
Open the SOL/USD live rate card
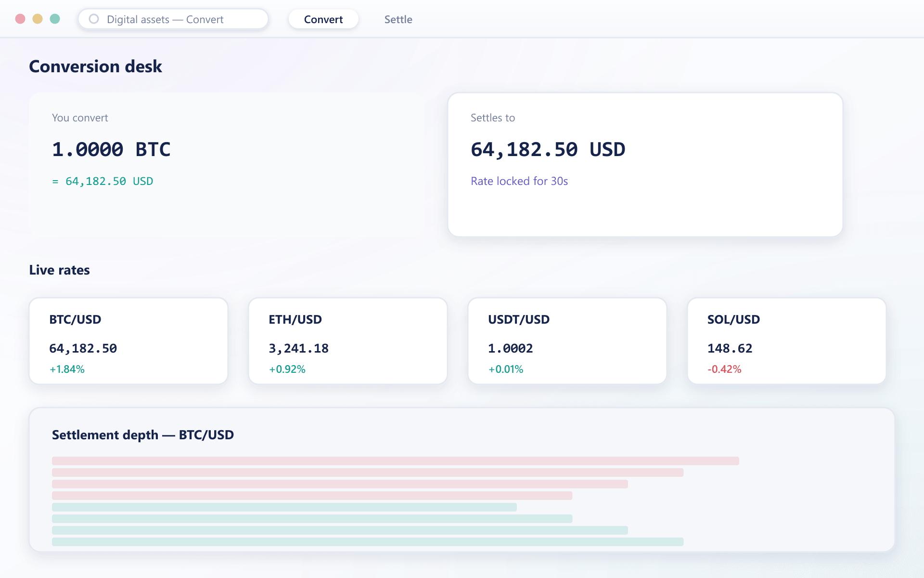pyautogui.click(x=787, y=341)
